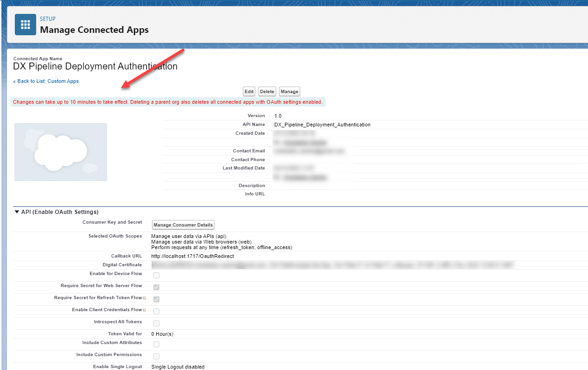Viewport: 588px width, 370px height.
Task: Toggle Require Secret for Refresh Token Flow checkbox
Action: click(156, 300)
